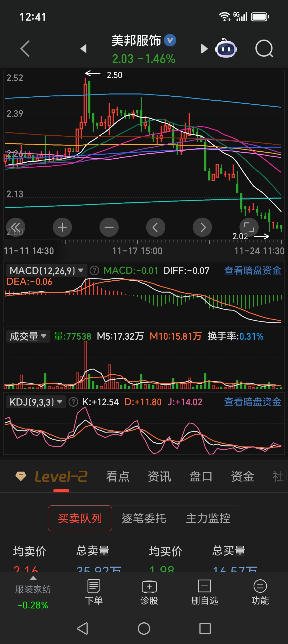
Task: Tap stock name 美邦服饰
Action: coord(136,41)
